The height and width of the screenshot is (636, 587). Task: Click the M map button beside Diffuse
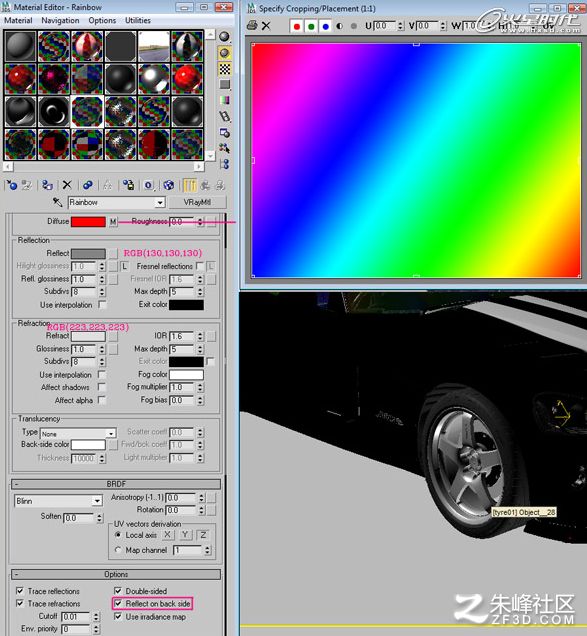pyautogui.click(x=113, y=221)
